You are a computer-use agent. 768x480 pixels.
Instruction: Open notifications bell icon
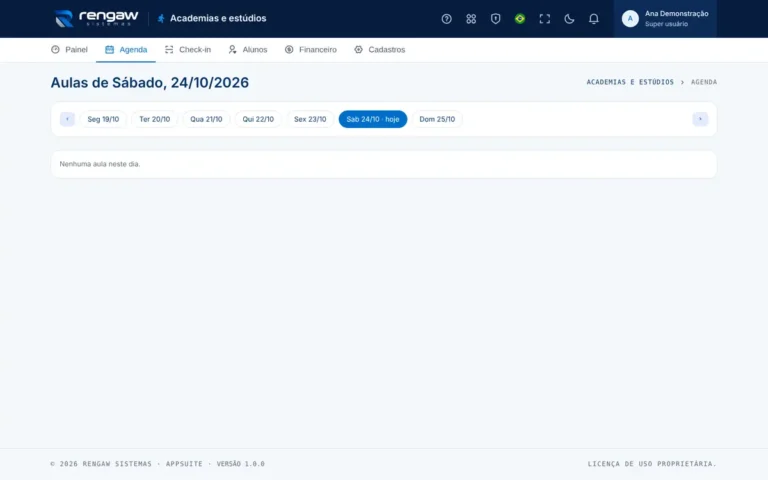[x=593, y=19]
